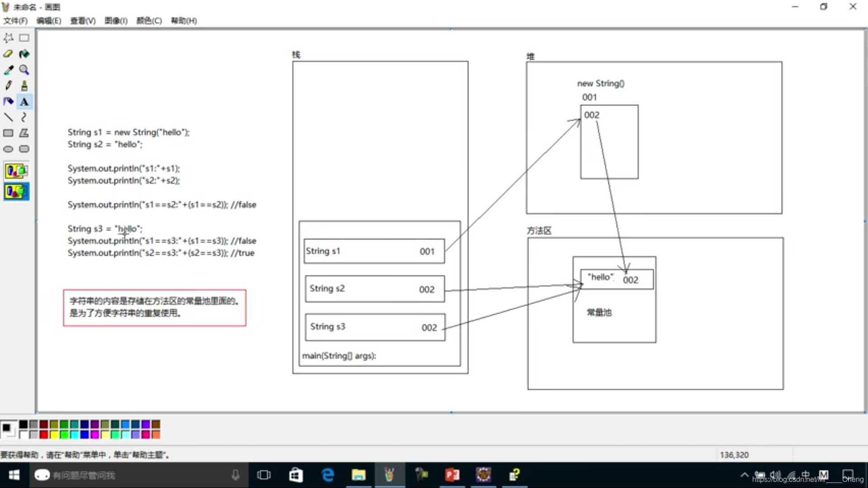868x488 pixels.
Task: Select the Text tool (A)
Action: (x=24, y=101)
